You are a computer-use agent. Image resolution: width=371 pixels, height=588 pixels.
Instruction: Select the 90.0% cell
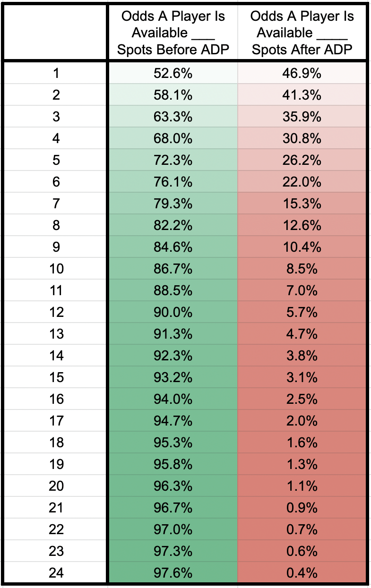click(173, 312)
